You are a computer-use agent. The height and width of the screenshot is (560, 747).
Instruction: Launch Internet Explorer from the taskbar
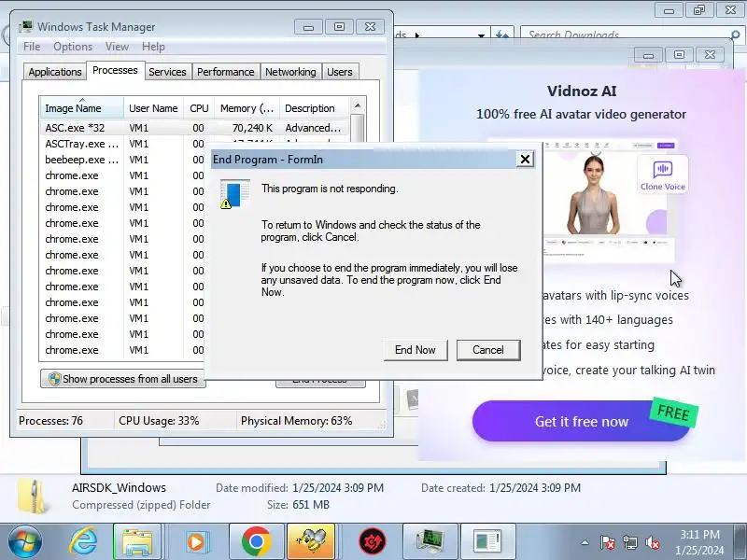[x=83, y=541]
